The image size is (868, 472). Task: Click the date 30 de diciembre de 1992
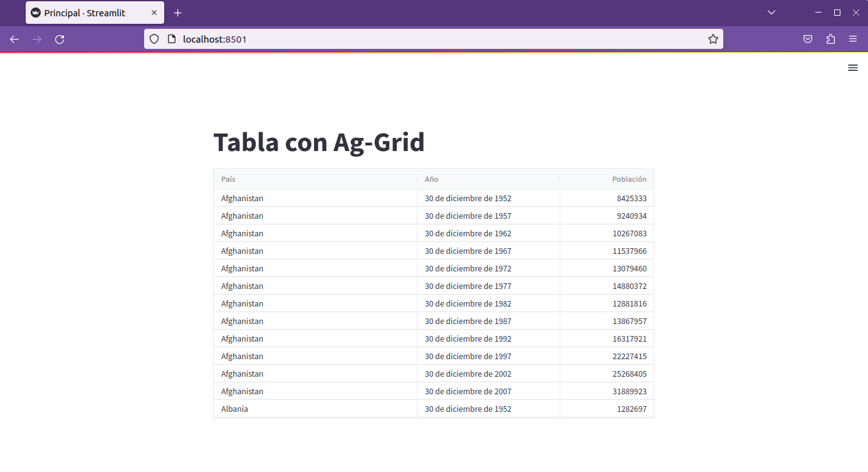468,338
